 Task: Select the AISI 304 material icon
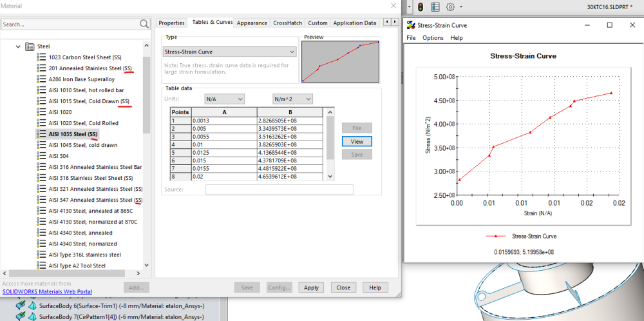pos(41,156)
